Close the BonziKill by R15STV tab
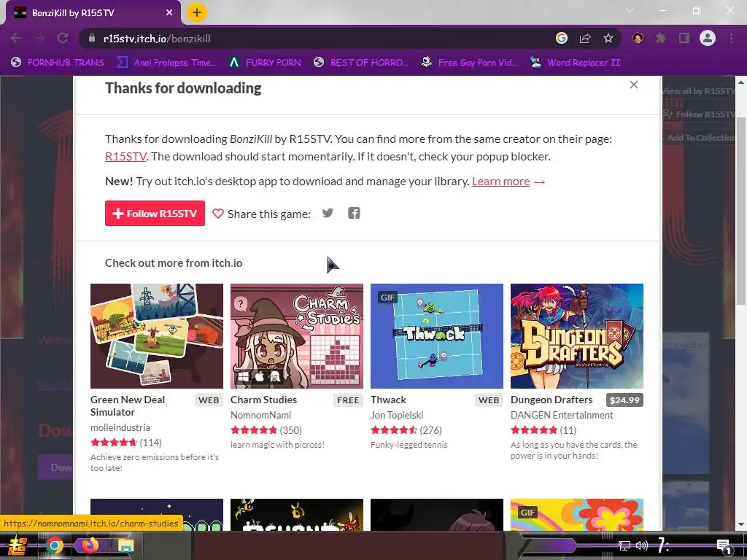 [169, 13]
